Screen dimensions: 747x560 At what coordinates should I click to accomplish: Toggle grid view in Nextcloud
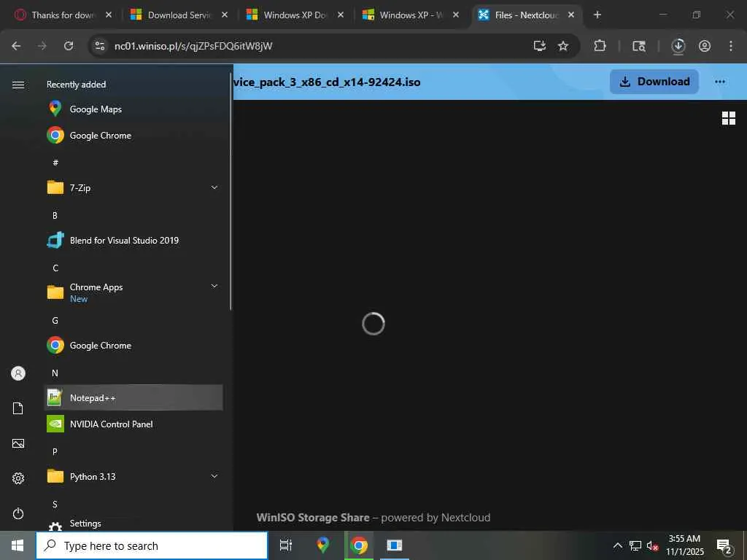click(x=729, y=118)
